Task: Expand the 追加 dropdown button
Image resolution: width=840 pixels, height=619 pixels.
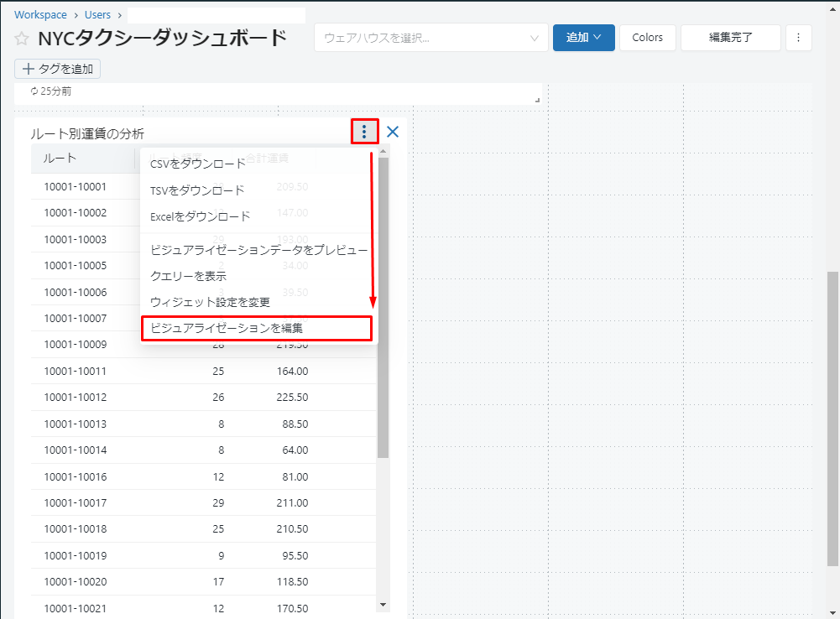Action: pos(583,38)
